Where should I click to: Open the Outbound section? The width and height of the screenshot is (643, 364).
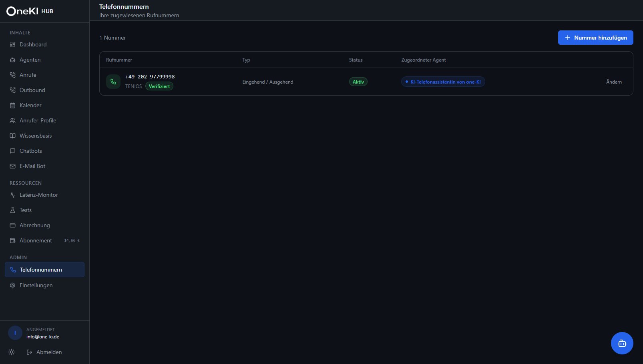pos(44,90)
